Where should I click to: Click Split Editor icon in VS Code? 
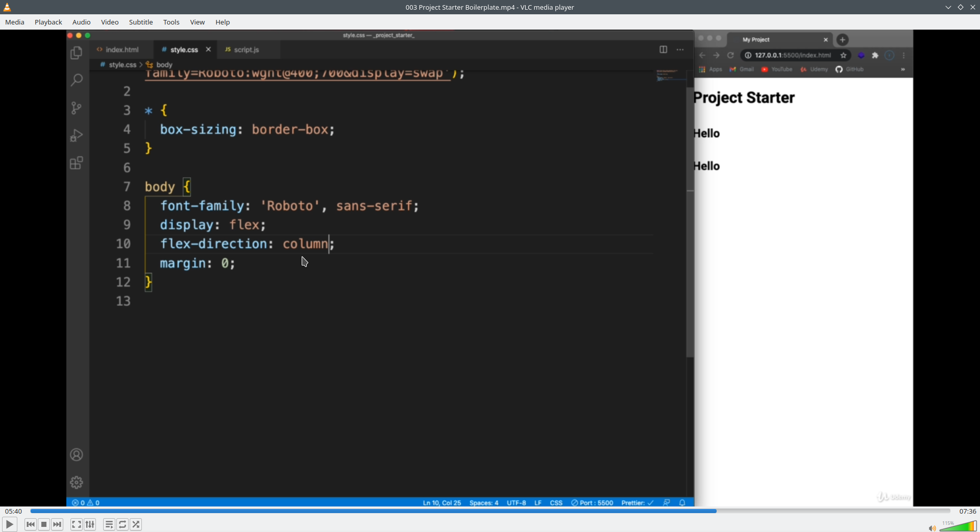[663, 50]
